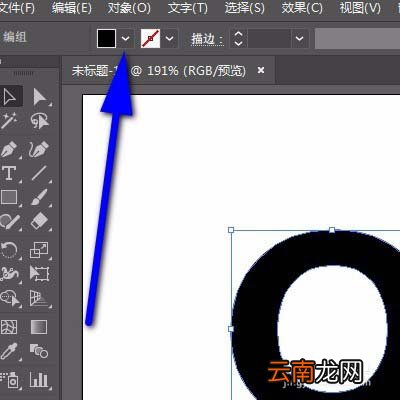Open the 描边 stroke panel link
This screenshot has height=400, width=400.
(207, 39)
